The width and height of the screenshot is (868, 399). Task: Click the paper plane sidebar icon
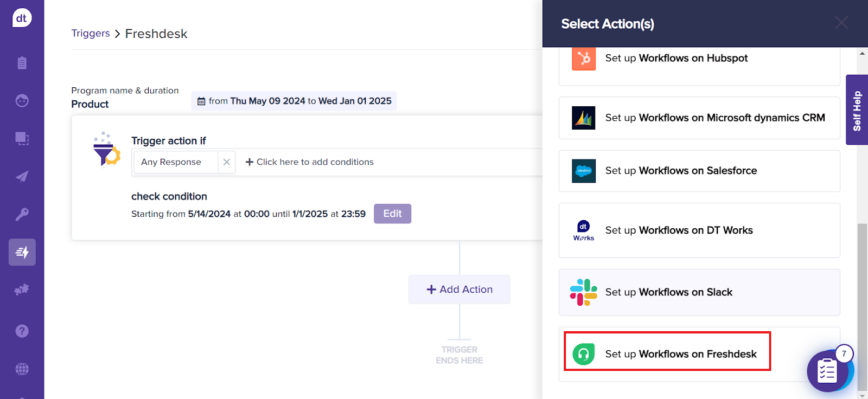[22, 176]
